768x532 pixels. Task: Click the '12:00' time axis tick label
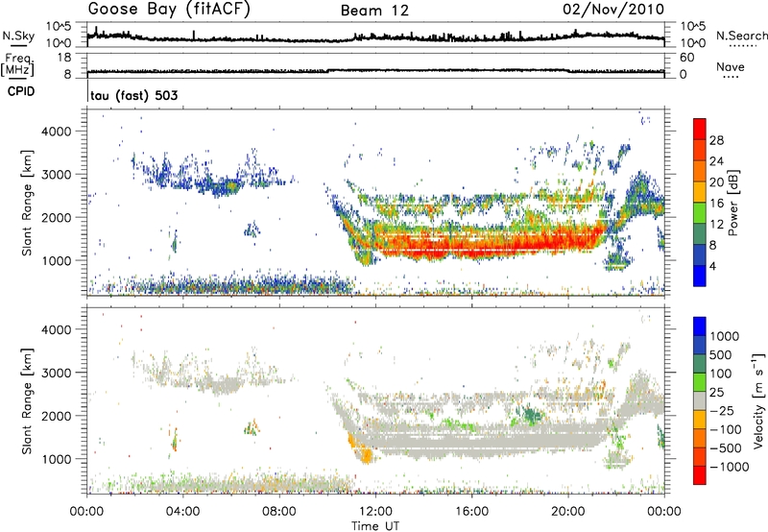375,512
